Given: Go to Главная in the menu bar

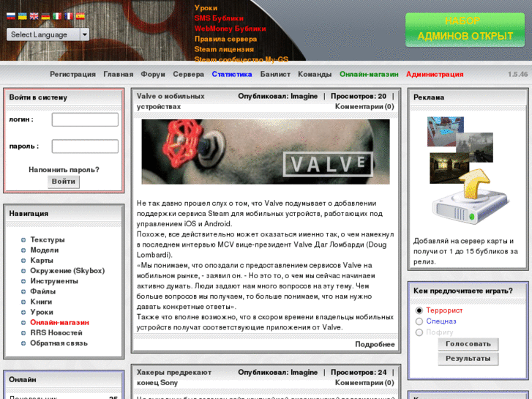Looking at the screenshot, I should click(x=119, y=74).
